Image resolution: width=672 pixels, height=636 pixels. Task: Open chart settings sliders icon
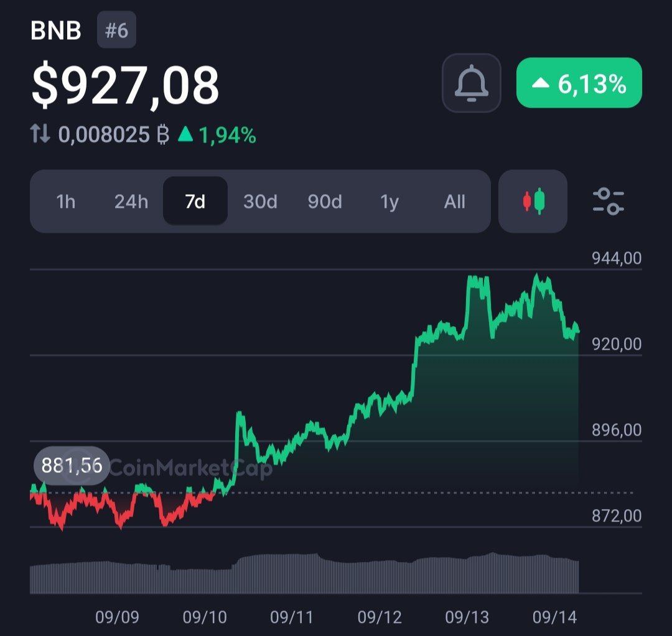coord(608,201)
